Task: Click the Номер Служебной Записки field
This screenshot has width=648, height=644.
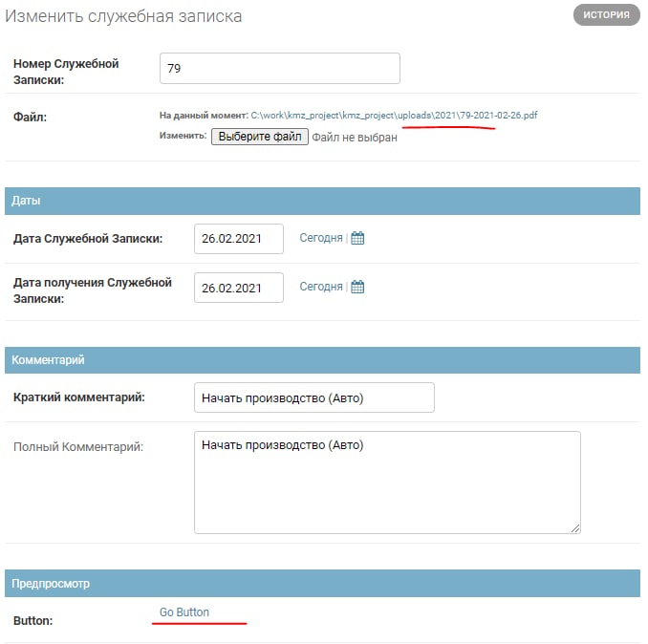Action: [280, 68]
